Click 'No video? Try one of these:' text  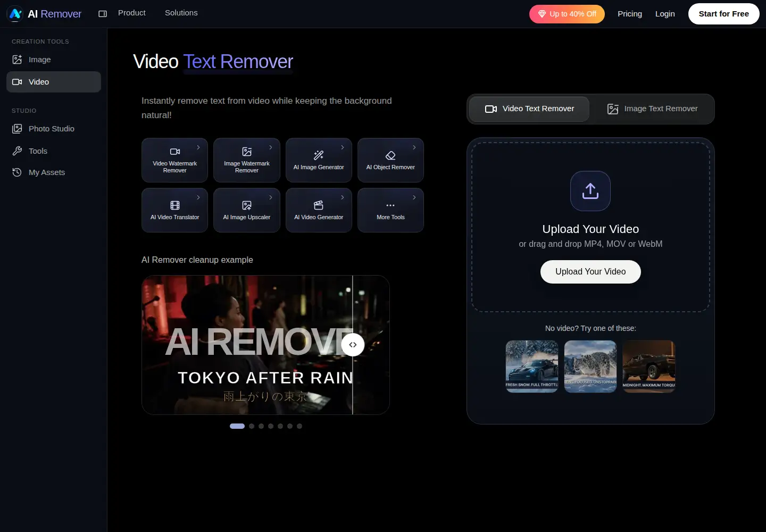590,328
